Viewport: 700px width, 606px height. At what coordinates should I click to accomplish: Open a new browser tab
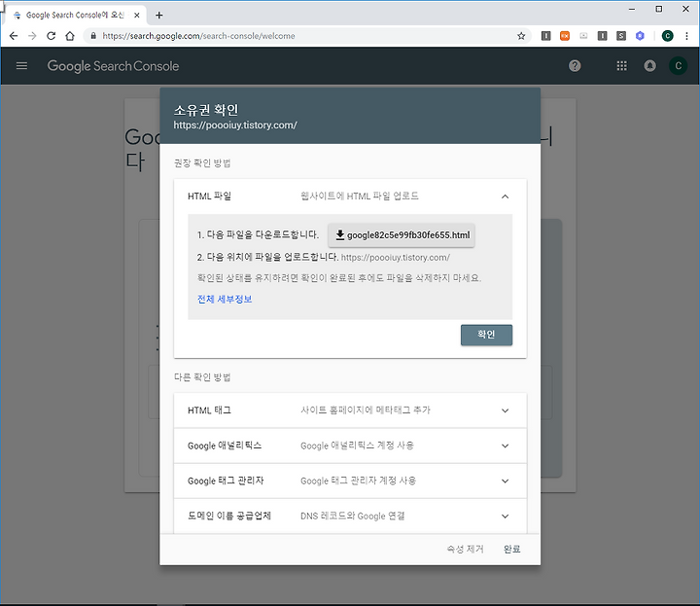pyautogui.click(x=158, y=16)
